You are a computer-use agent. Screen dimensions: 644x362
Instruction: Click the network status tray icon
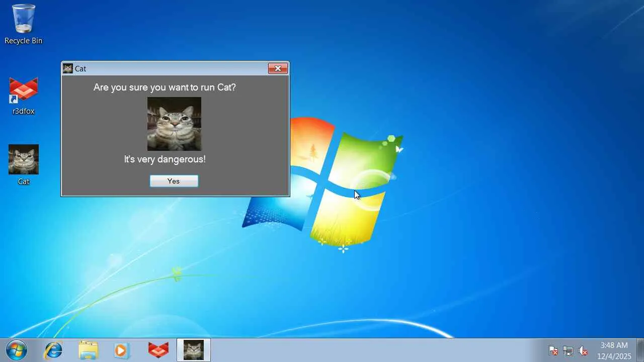pos(568,350)
